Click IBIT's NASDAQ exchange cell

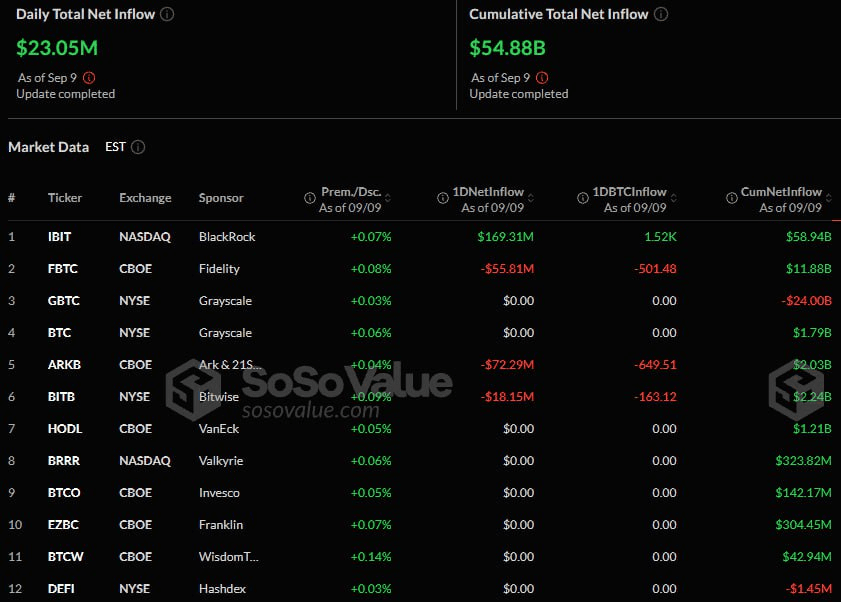pyautogui.click(x=145, y=237)
